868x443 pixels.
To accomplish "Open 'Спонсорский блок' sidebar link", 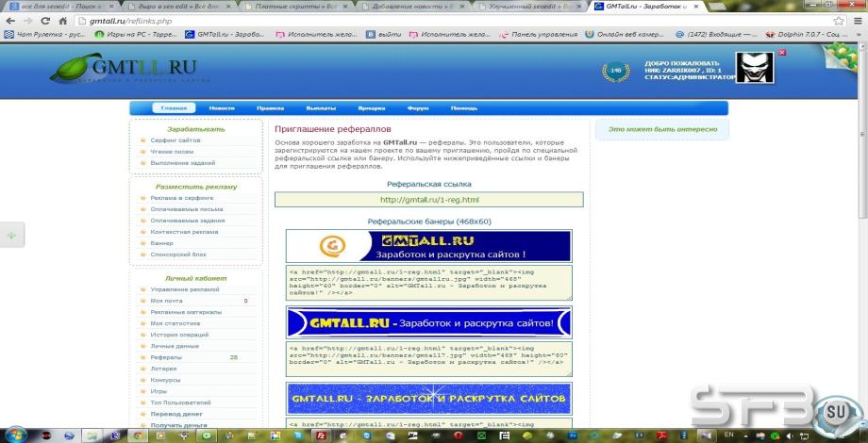I will pos(177,254).
